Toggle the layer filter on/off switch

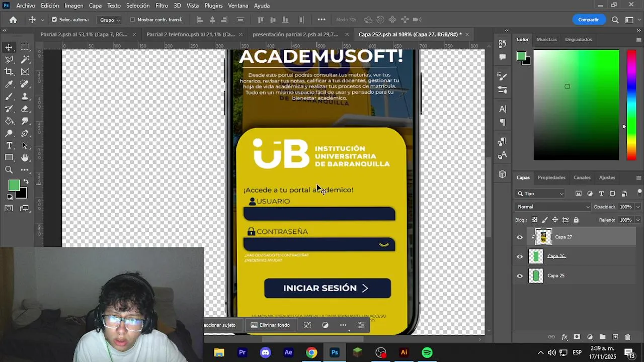click(639, 193)
